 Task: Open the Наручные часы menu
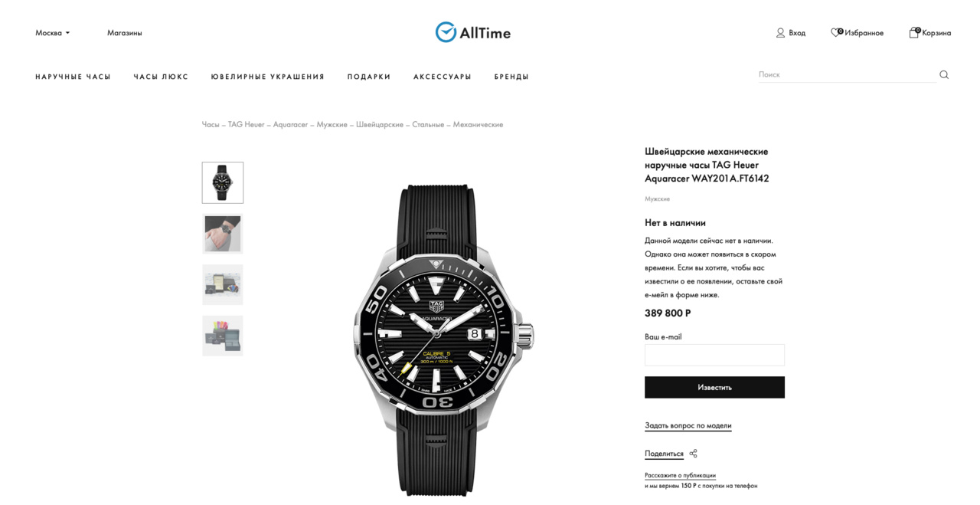(x=73, y=77)
